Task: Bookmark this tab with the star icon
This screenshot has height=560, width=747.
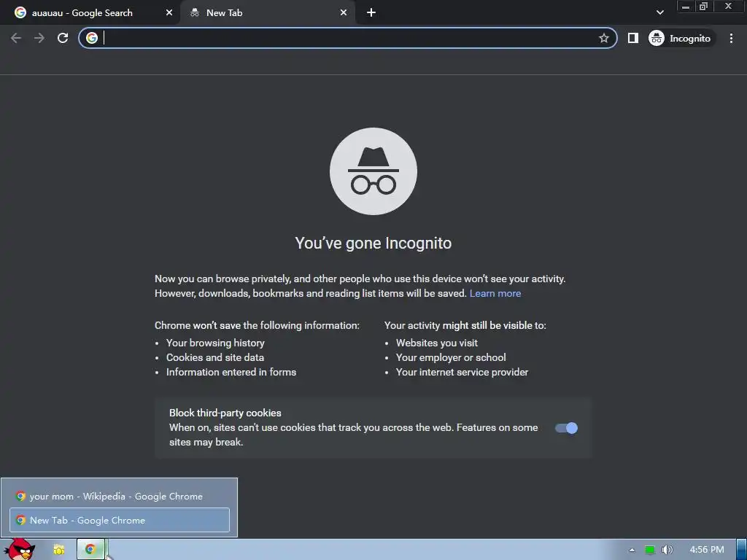Action: pos(603,38)
